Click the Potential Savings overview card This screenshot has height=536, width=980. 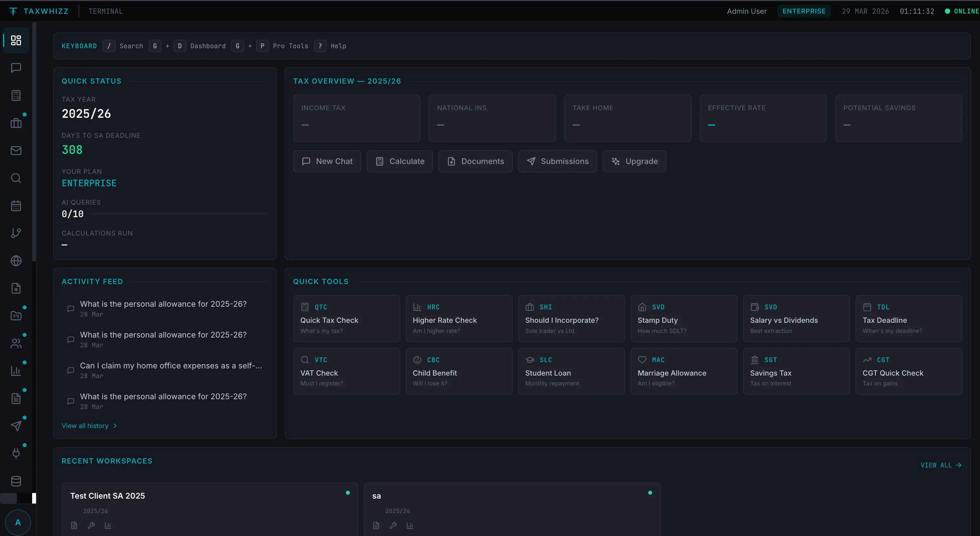pos(899,118)
